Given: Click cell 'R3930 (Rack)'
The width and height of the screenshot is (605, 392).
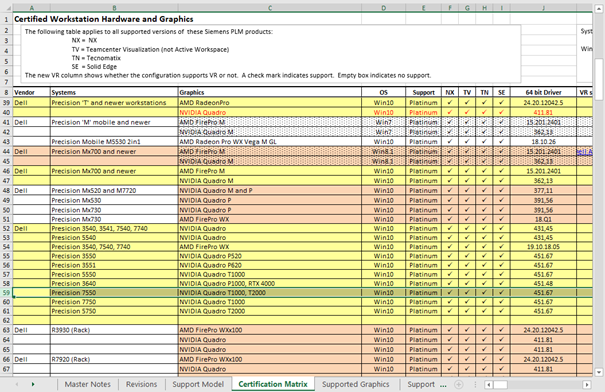Looking at the screenshot, I should pos(114,330).
